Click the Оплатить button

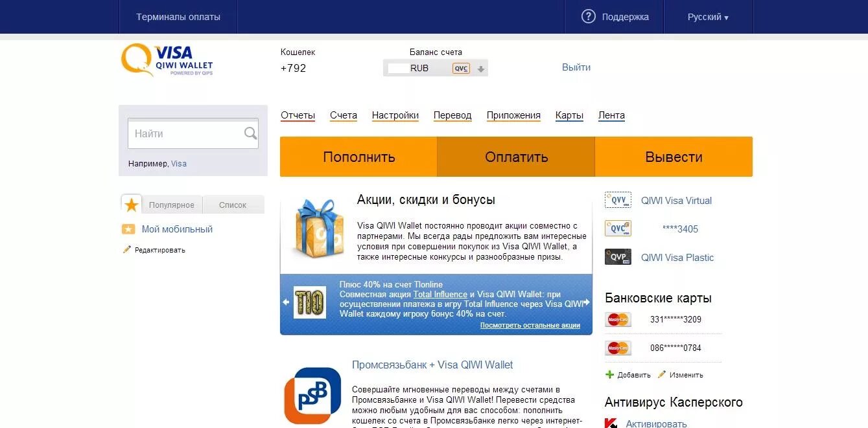click(x=516, y=157)
